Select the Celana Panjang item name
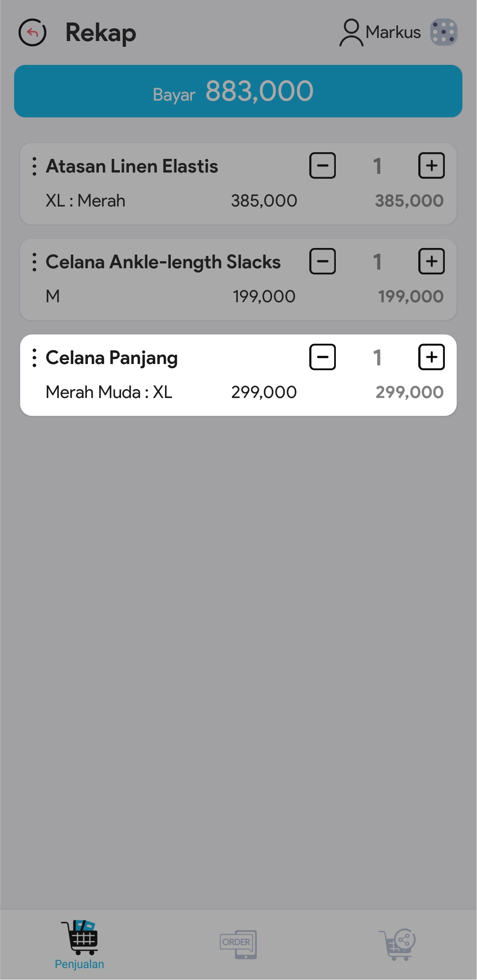 point(112,358)
